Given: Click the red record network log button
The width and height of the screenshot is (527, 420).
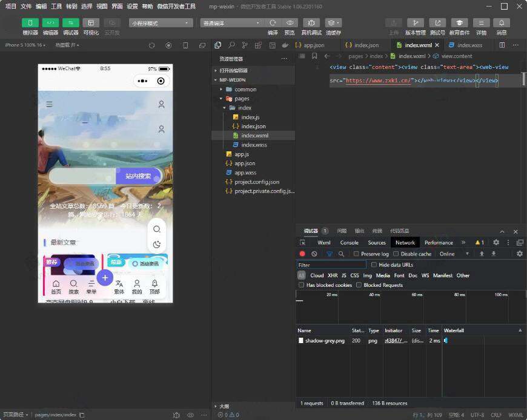Looking at the screenshot, I should pyautogui.click(x=302, y=254).
